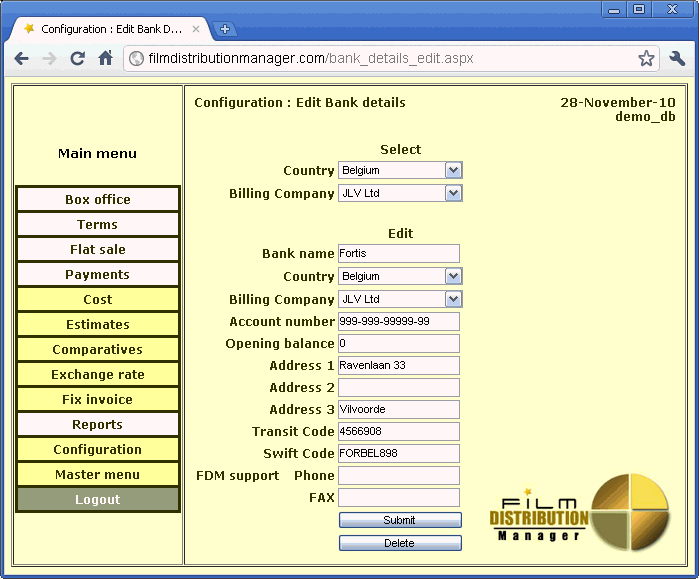Screen dimensions: 699x579
Task: Click the browser forward arrow
Action: (49, 58)
